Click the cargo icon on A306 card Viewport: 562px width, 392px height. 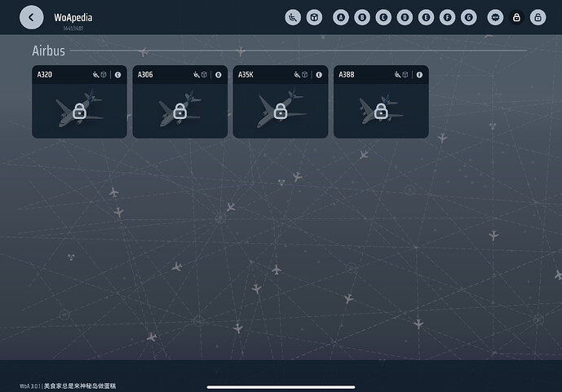(x=204, y=74)
